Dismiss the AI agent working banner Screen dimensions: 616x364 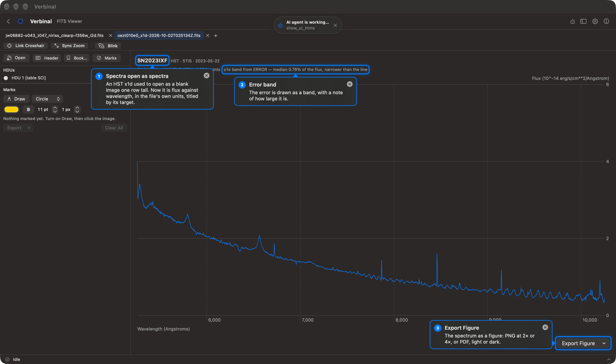(335, 25)
